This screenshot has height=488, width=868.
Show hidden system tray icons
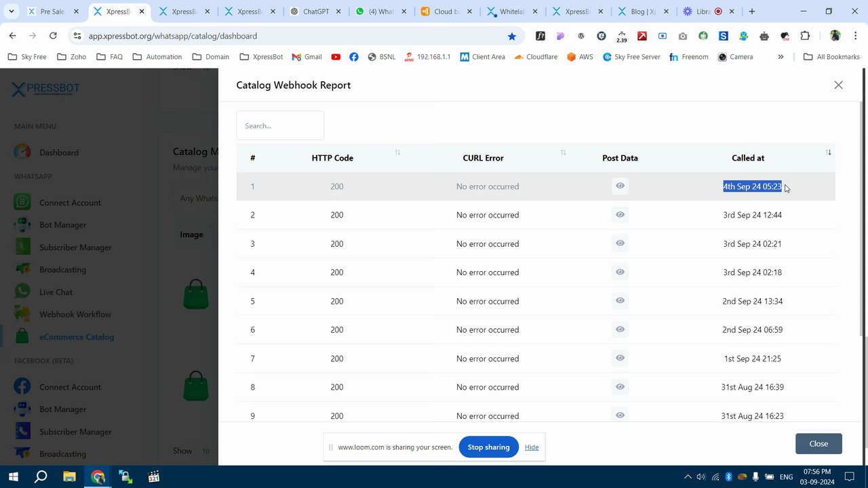coord(688,477)
